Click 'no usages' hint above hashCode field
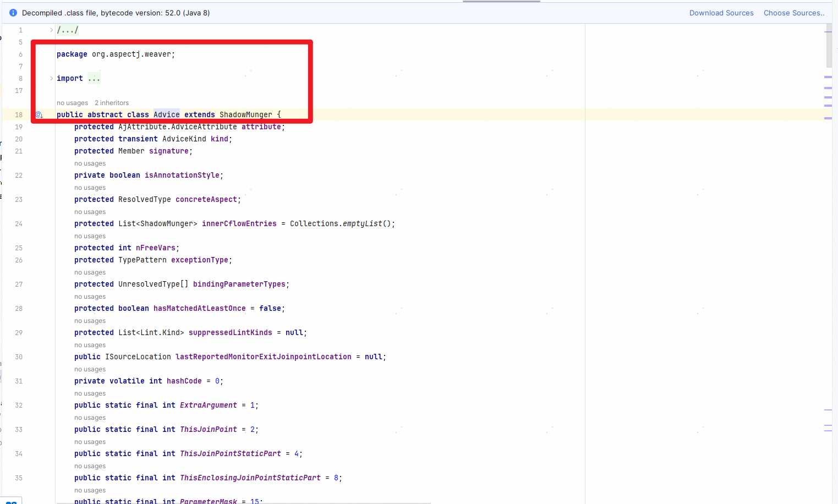838x504 pixels. (90, 369)
